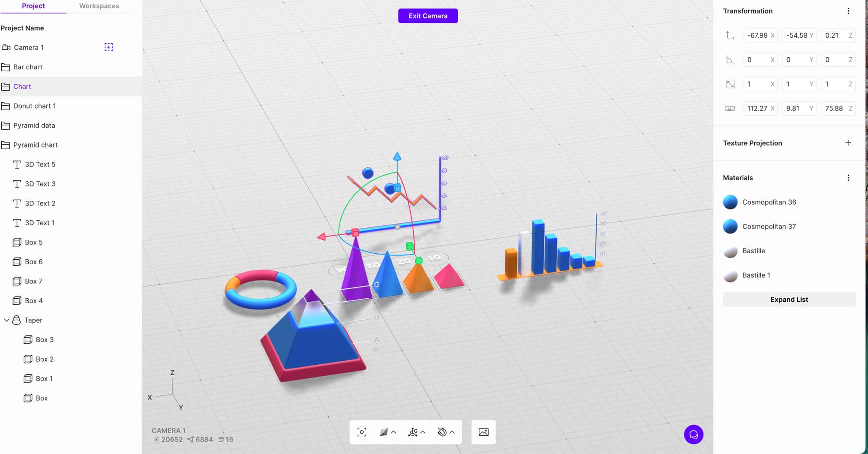The height and width of the screenshot is (454, 868).
Task: Click the transform gizmo tool icon
Action: coord(413,432)
